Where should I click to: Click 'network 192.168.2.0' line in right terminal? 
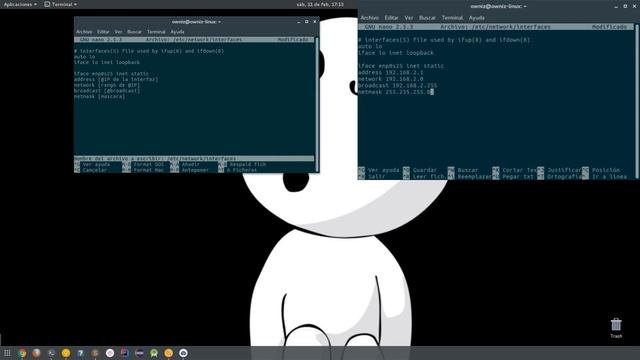391,79
